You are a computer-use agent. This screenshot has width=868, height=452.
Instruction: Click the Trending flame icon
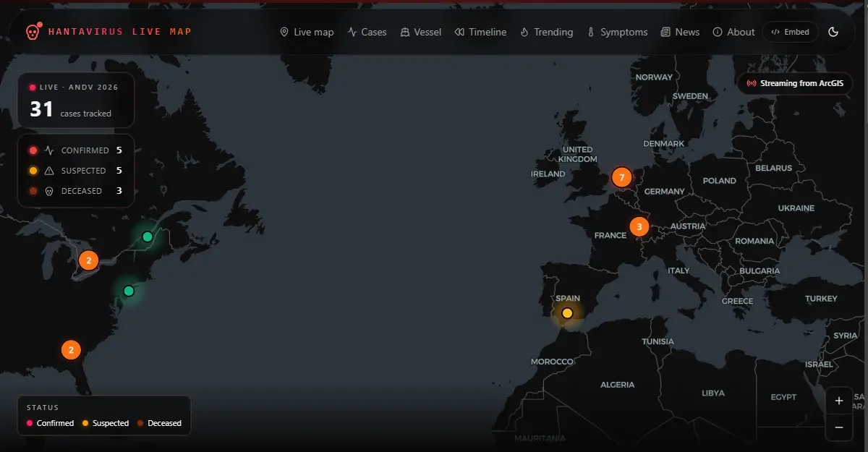pos(524,32)
